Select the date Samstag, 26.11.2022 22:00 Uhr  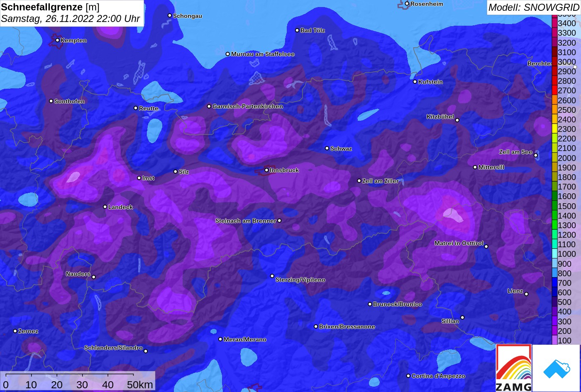click(71, 19)
